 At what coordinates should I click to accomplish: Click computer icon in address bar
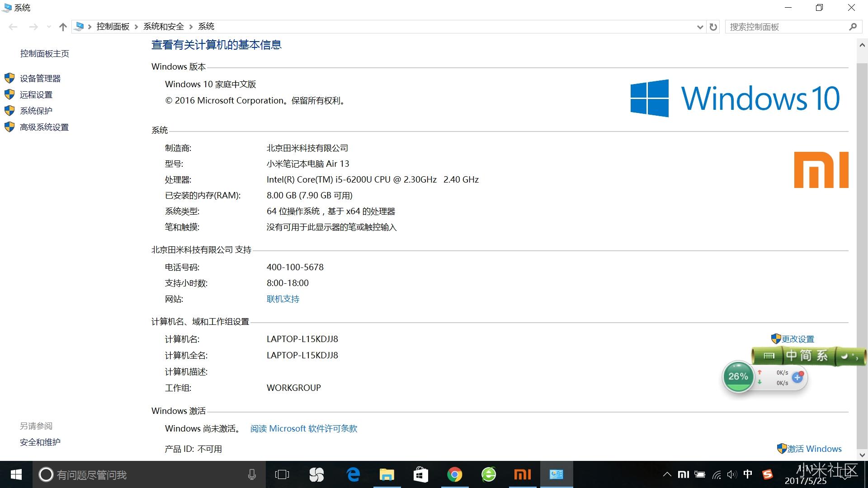point(79,27)
